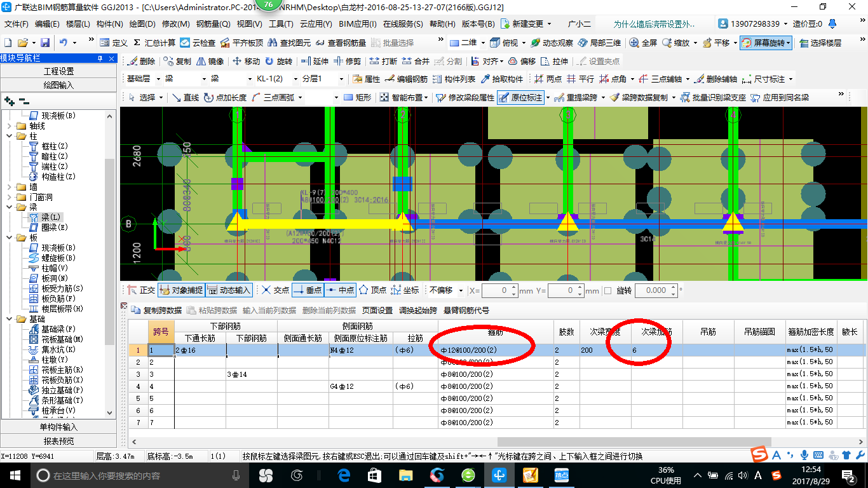
Task: Click the 打断 (break) tool
Action: click(383, 62)
